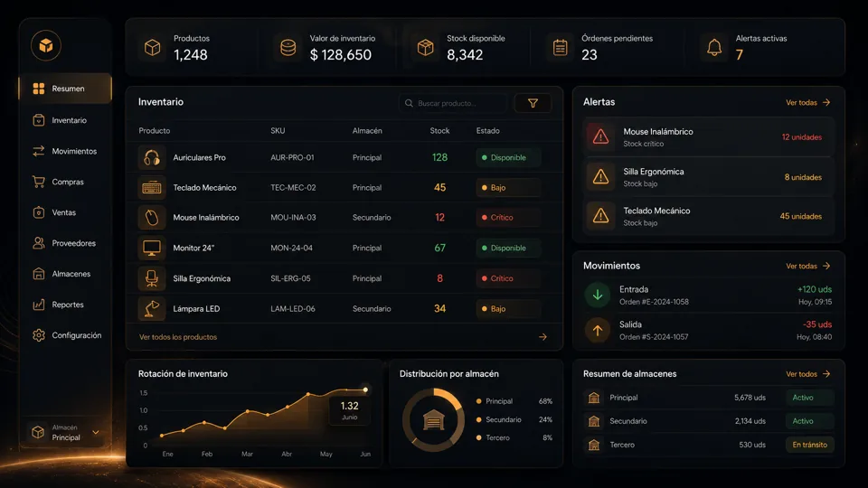
Task: Sort by the Estado column header
Action: click(x=487, y=131)
